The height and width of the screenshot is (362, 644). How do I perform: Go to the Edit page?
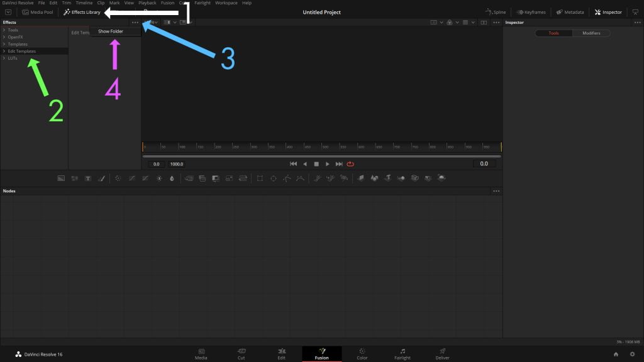pyautogui.click(x=281, y=354)
